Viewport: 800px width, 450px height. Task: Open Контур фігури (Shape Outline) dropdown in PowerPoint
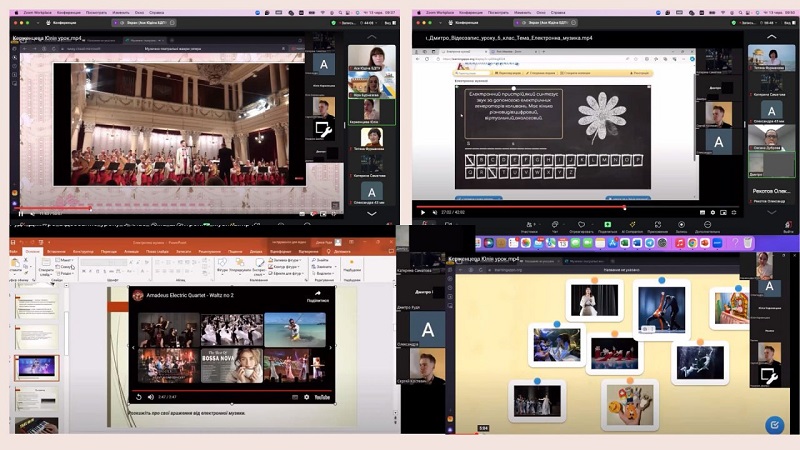click(285, 267)
